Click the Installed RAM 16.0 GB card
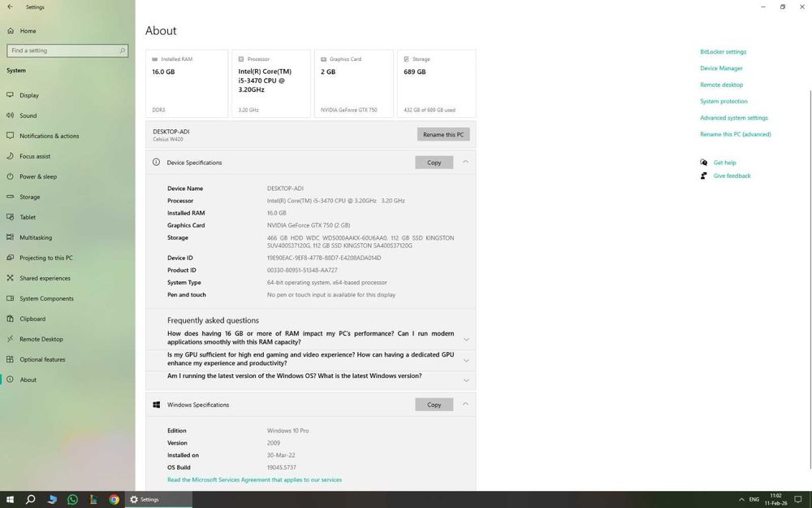This screenshot has height=508, width=812. coord(187,84)
